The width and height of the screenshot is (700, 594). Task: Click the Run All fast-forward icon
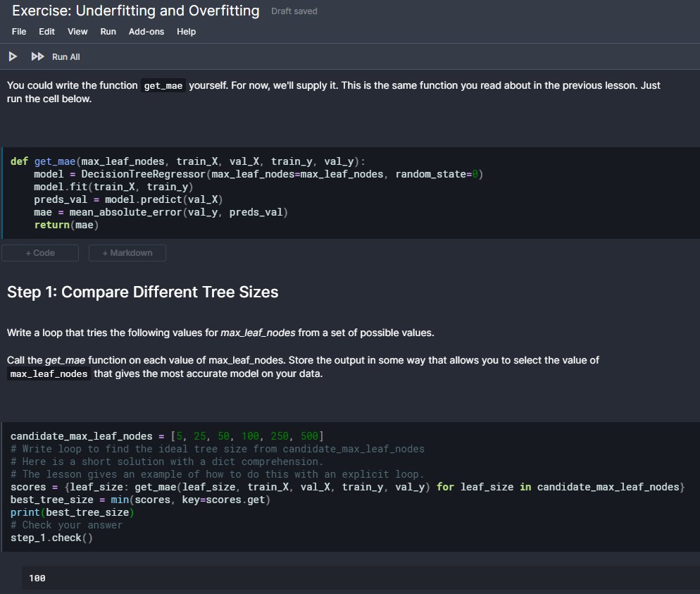(x=37, y=56)
